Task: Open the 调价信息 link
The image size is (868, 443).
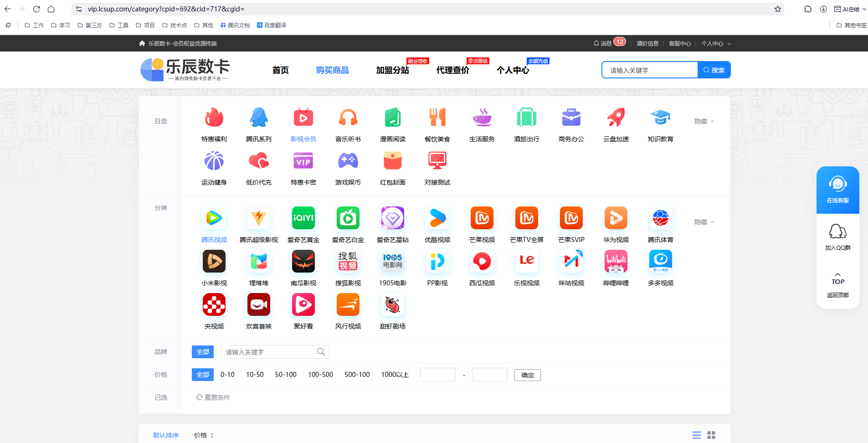Action: pyautogui.click(x=647, y=44)
